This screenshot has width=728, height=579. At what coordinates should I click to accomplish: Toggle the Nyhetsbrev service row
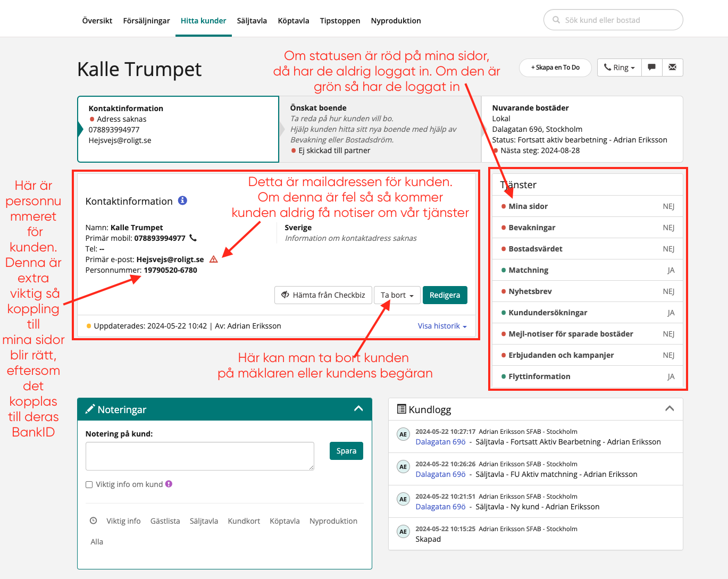point(587,291)
